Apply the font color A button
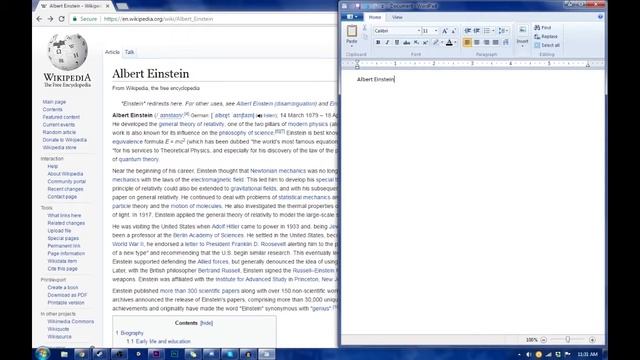640x360 pixels. point(449,42)
